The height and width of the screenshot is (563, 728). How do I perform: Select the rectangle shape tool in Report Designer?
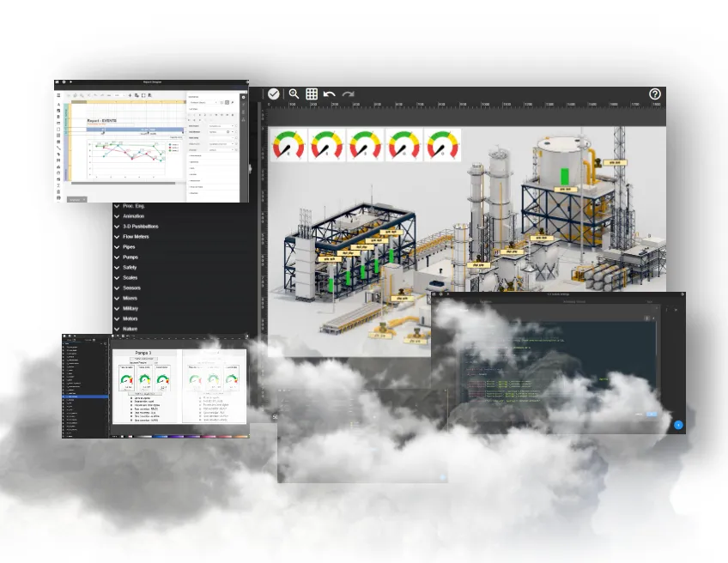[58, 130]
